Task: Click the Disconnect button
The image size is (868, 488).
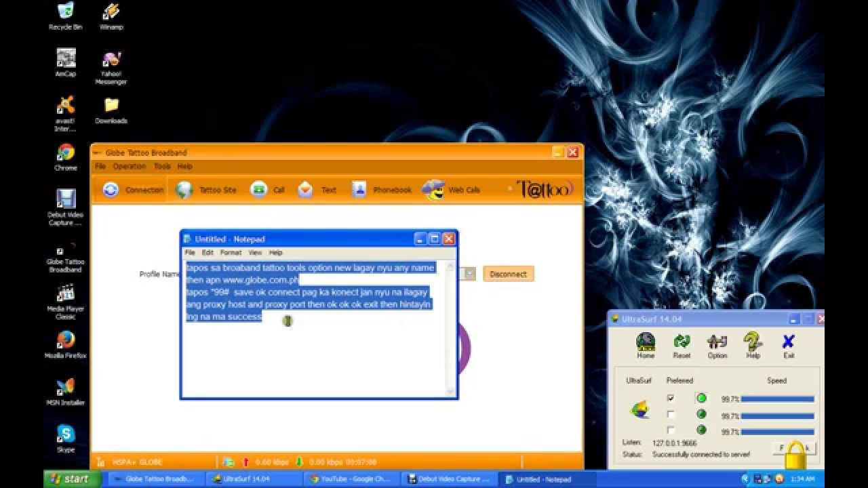Action: pyautogui.click(x=508, y=274)
